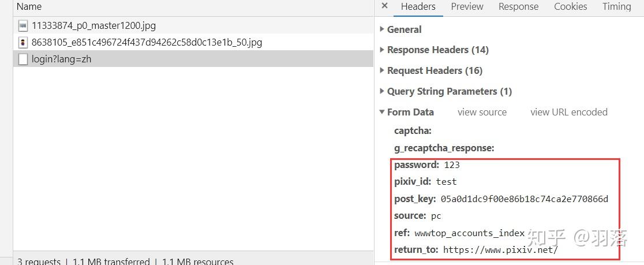Screen dimensions: 644x265
Task: Open the Preview tab
Action: tap(467, 6)
